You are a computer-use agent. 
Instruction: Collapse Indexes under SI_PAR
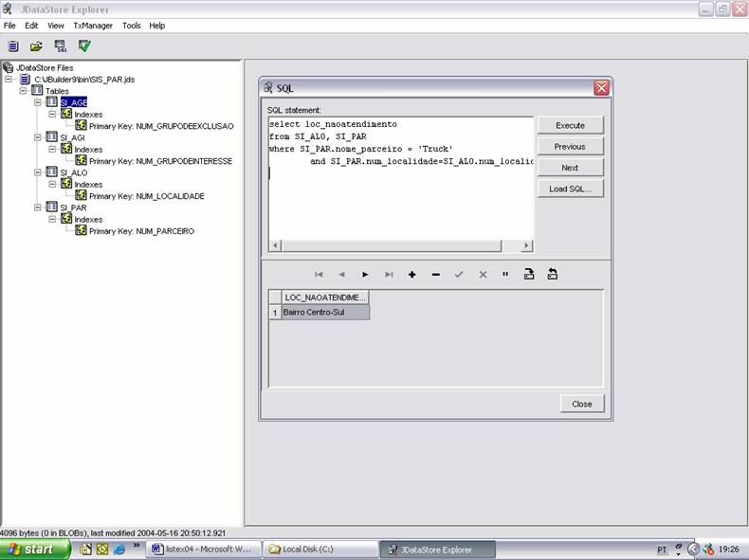pyautogui.click(x=52, y=219)
